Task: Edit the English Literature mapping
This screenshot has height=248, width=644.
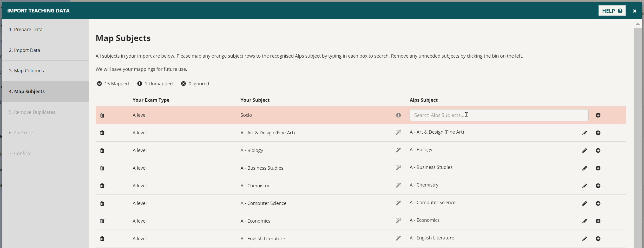Action: (x=584, y=239)
